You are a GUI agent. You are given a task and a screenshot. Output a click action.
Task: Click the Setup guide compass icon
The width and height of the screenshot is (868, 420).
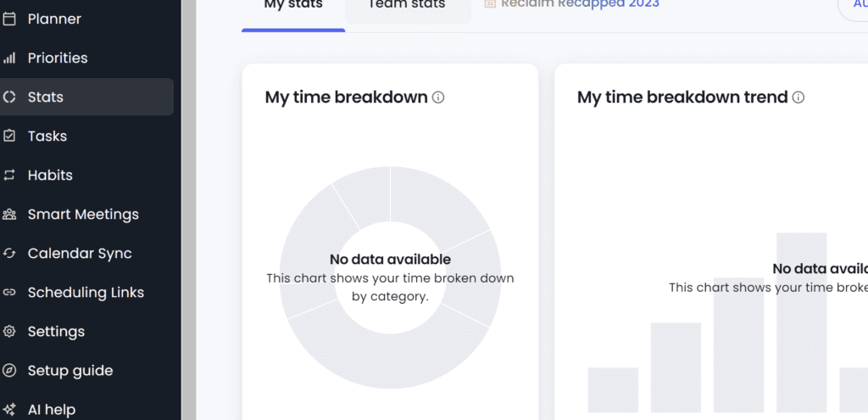pyautogui.click(x=9, y=370)
